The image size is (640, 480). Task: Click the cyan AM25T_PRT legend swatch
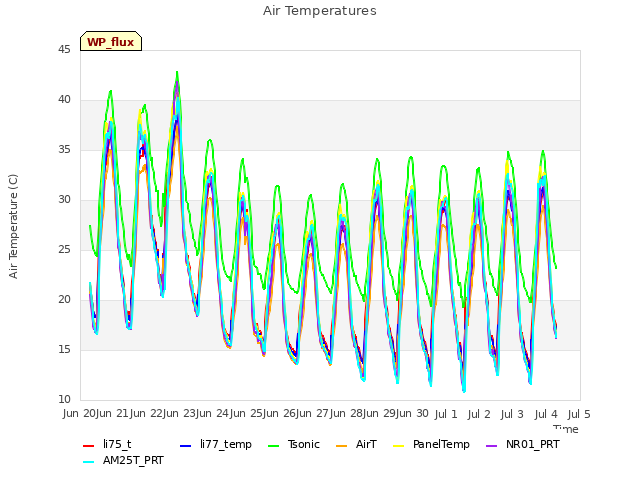[89, 462]
